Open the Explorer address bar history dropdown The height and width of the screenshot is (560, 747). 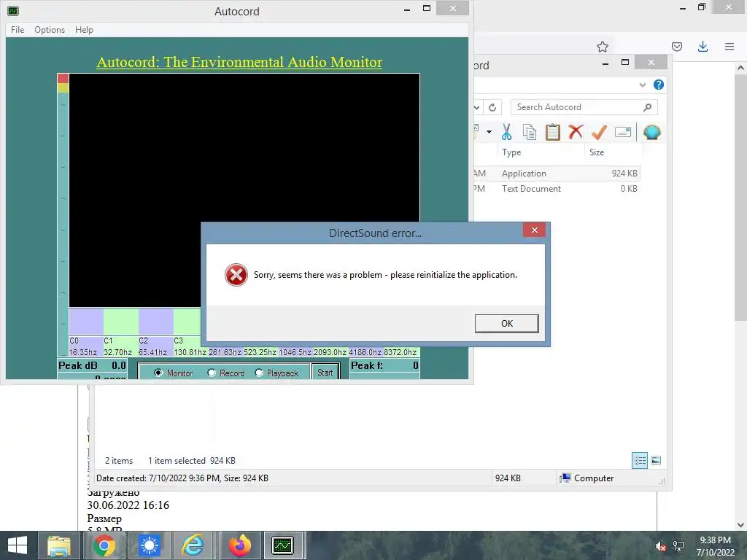click(477, 108)
